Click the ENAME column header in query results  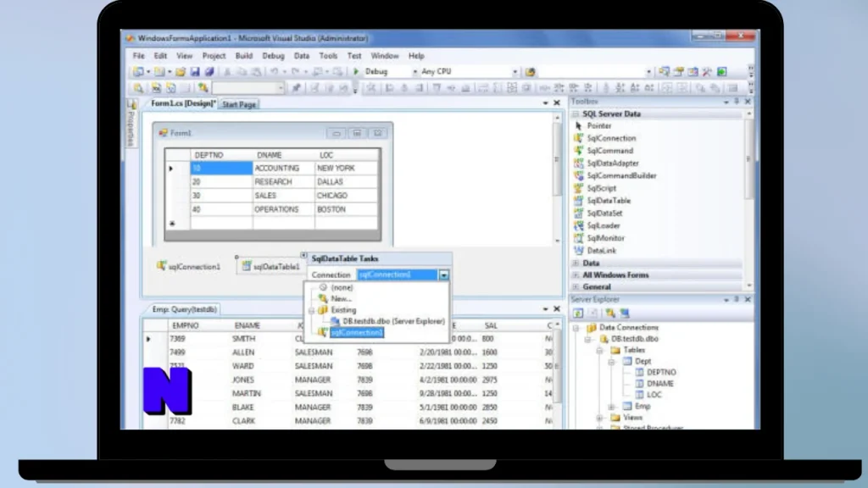(247, 325)
